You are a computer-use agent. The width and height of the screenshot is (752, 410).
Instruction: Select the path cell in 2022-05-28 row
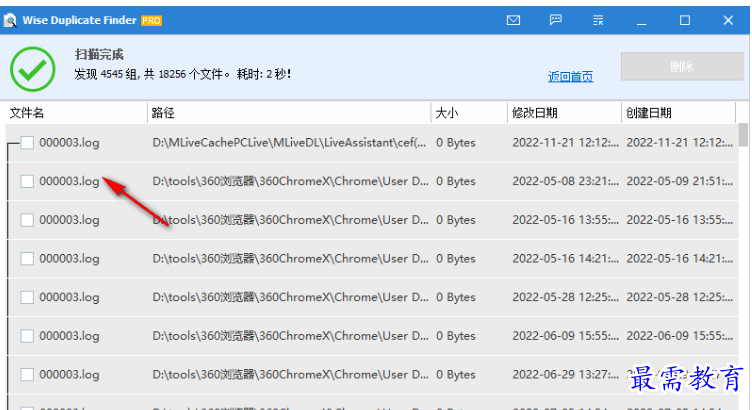click(291, 297)
